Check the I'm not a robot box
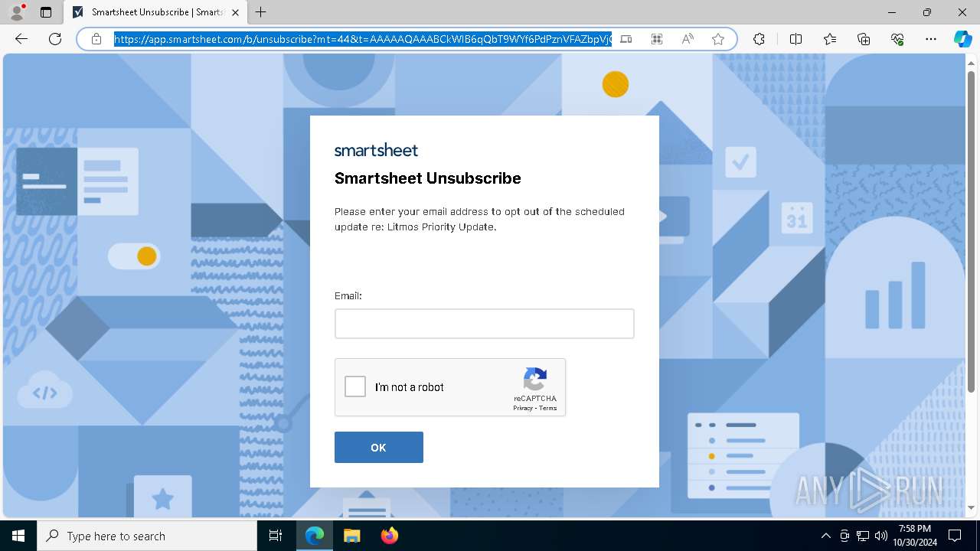Screen dimensions: 980x551 pyautogui.click(x=355, y=386)
